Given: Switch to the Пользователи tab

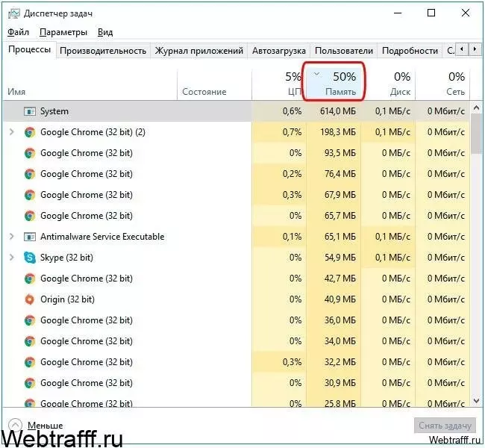Looking at the screenshot, I should 344,51.
